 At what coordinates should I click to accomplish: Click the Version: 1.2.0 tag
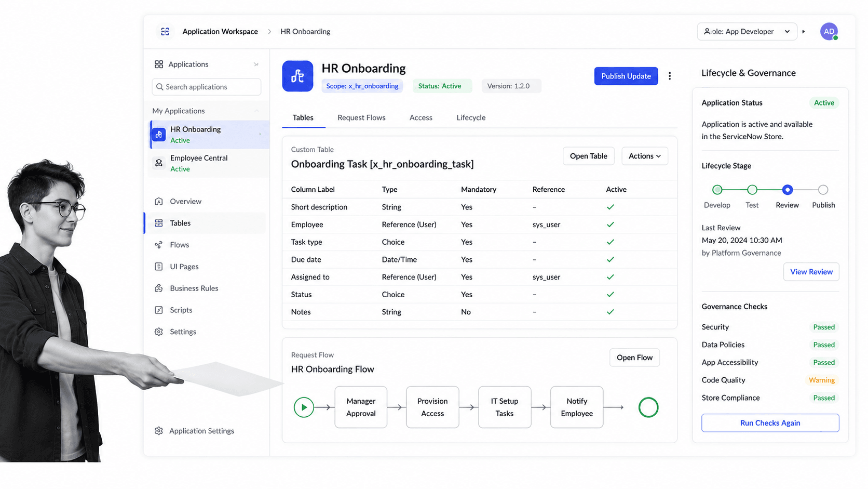[x=511, y=86]
